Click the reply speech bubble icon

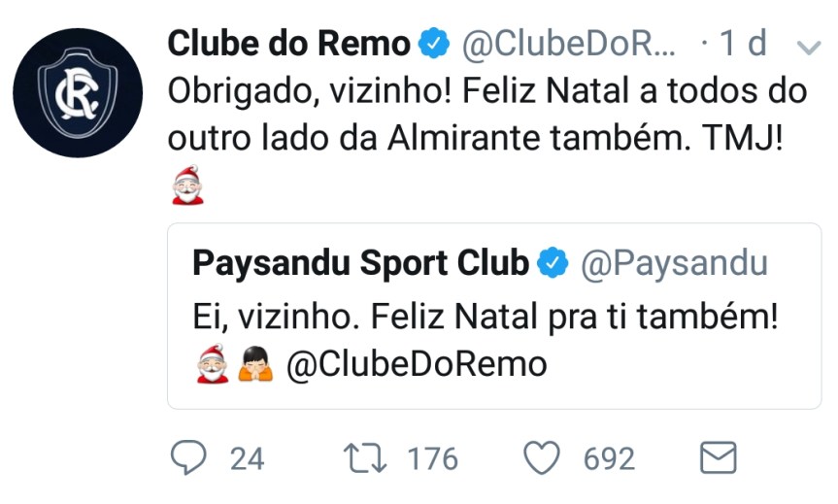pos(188,457)
